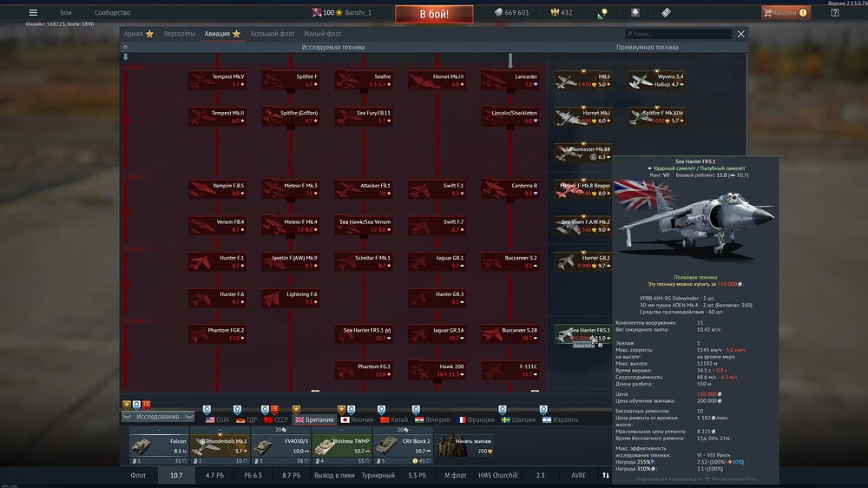Image resolution: width=868 pixels, height=488 pixels.
Task: Select the 4.7 РБ lineup preset
Action: click(214, 476)
